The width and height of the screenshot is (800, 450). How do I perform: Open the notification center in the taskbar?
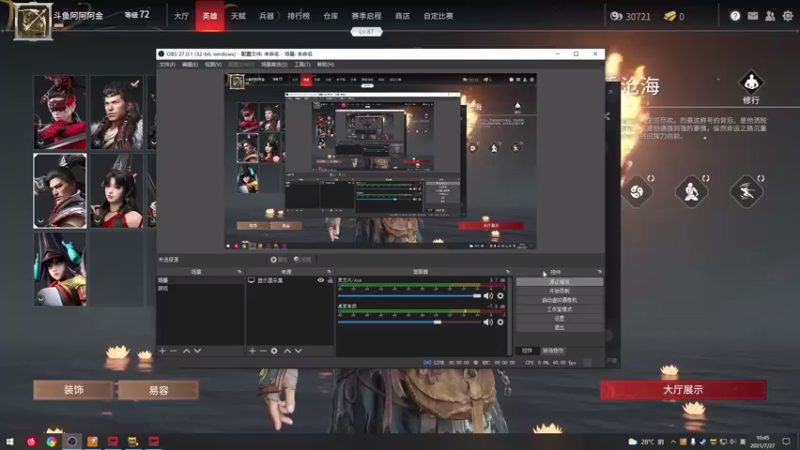[x=786, y=442]
